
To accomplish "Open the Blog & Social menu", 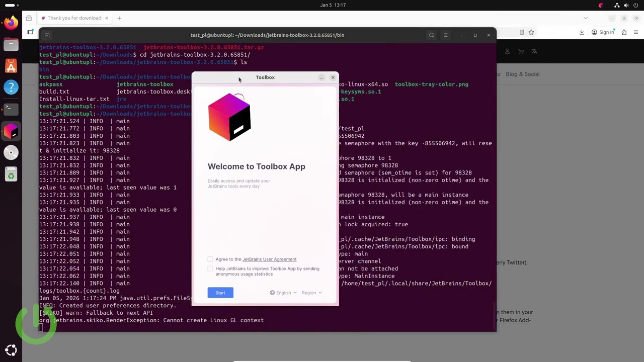I will point(522,74).
